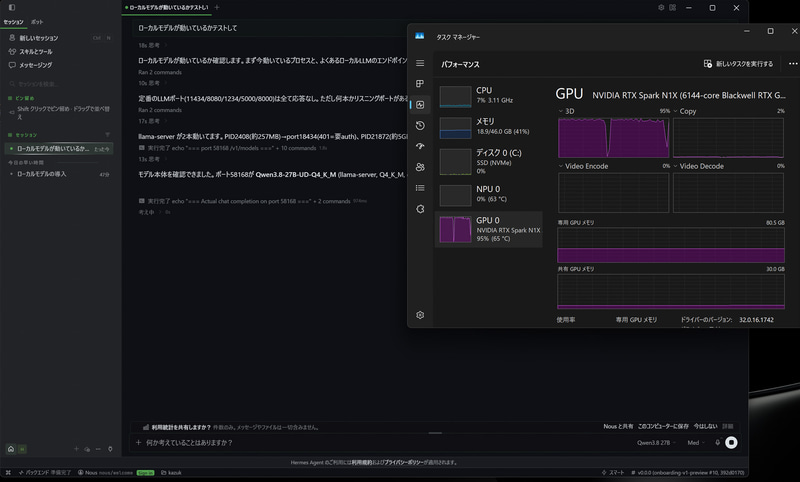
Task: Open the Med reasoning effort dropdown
Action: [x=696, y=443]
